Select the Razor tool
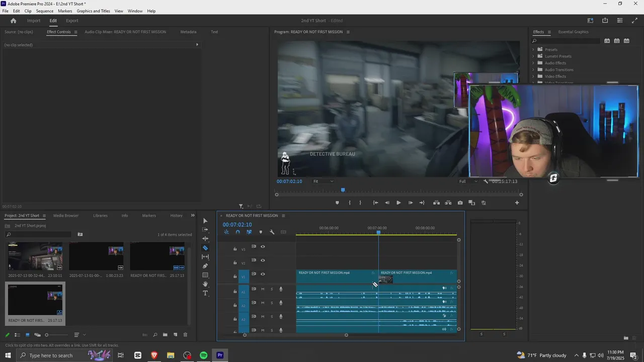This screenshot has width=644, height=362. coord(205,248)
